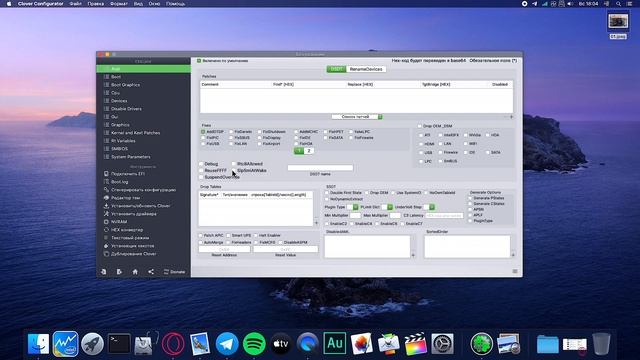The image size is (640, 360).
Task: Enable the FixUSB checkbox
Action: [203, 144]
